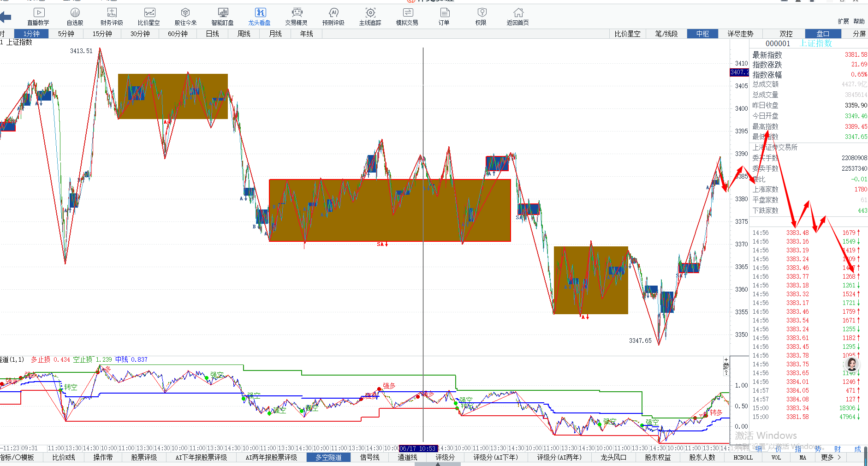Toggle the 中枢 overlay button
The image size is (868, 466).
click(702, 34)
